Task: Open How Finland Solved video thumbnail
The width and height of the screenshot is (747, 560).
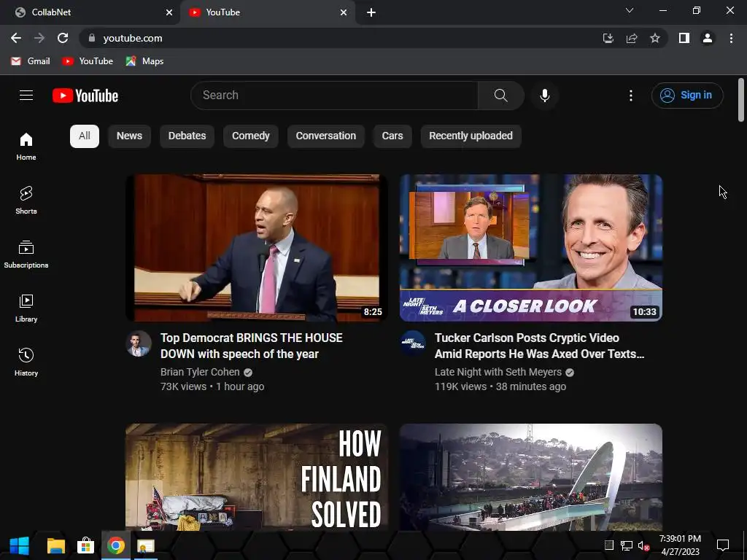Action: coord(257,477)
